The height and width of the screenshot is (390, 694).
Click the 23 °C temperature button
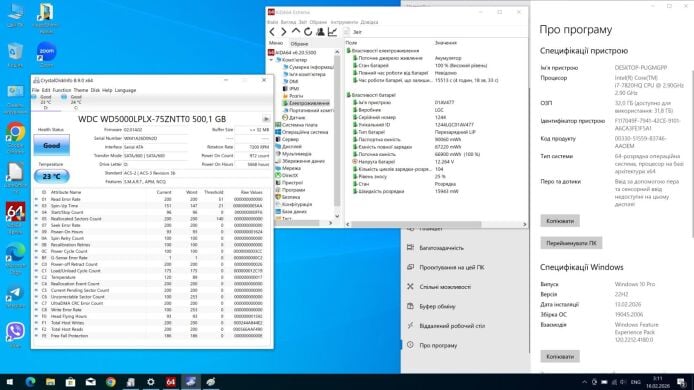(51, 176)
